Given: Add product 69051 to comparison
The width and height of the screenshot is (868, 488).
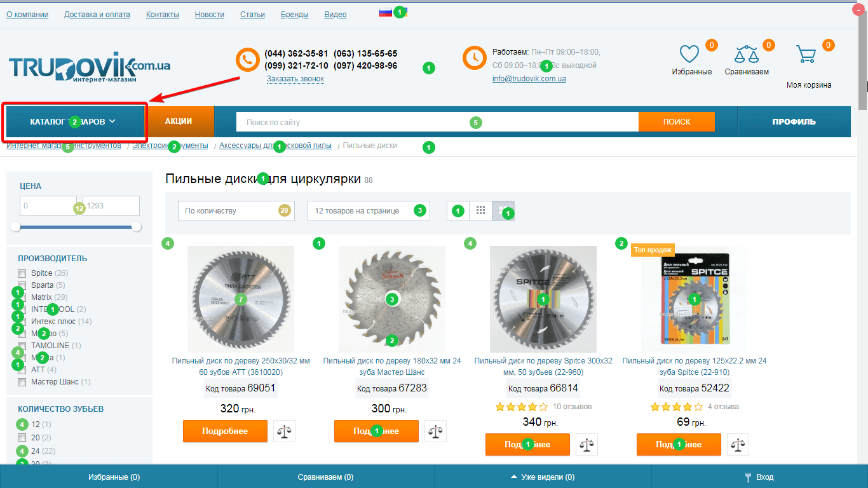Looking at the screenshot, I should point(284,431).
